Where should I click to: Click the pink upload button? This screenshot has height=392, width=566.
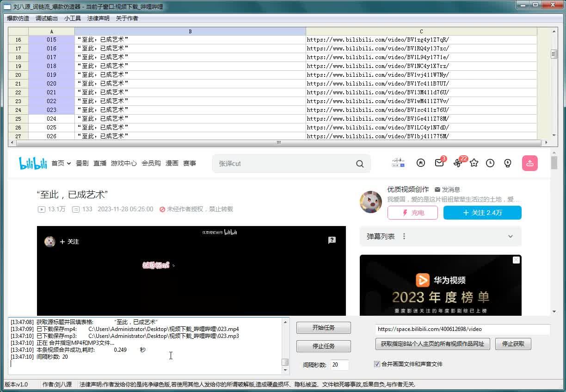tap(530, 163)
